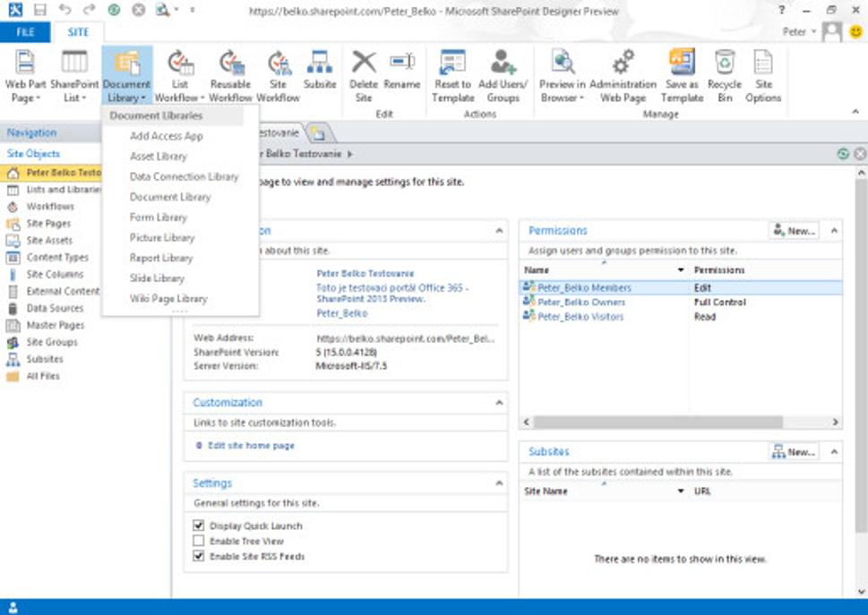
Task: Open the Administration Web Page
Action: pyautogui.click(x=623, y=76)
